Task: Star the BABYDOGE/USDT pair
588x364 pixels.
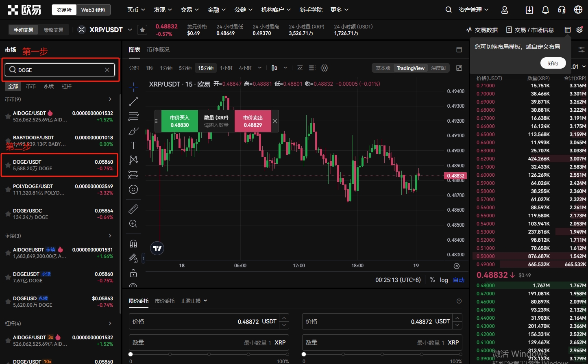Action: 8,141
